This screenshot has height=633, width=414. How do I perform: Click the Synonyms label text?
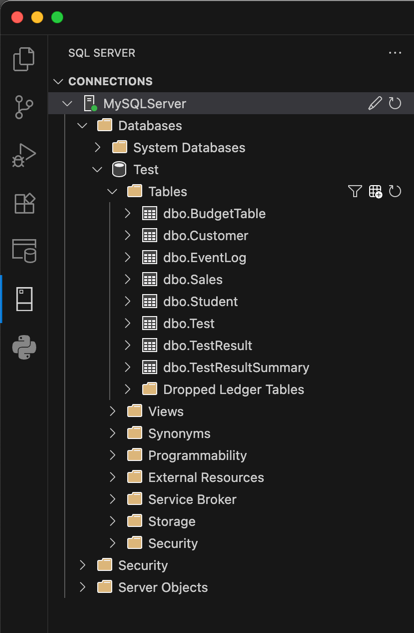[179, 434]
